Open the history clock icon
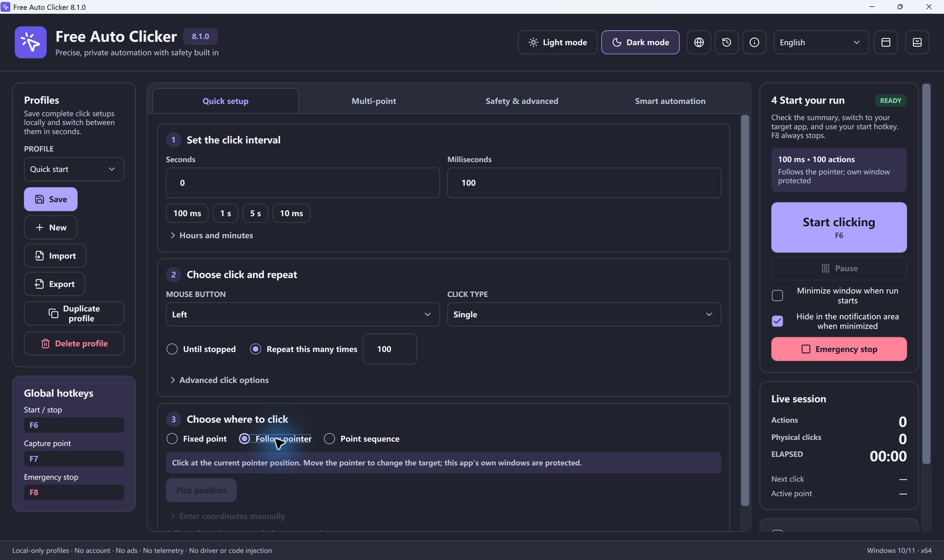 [726, 42]
